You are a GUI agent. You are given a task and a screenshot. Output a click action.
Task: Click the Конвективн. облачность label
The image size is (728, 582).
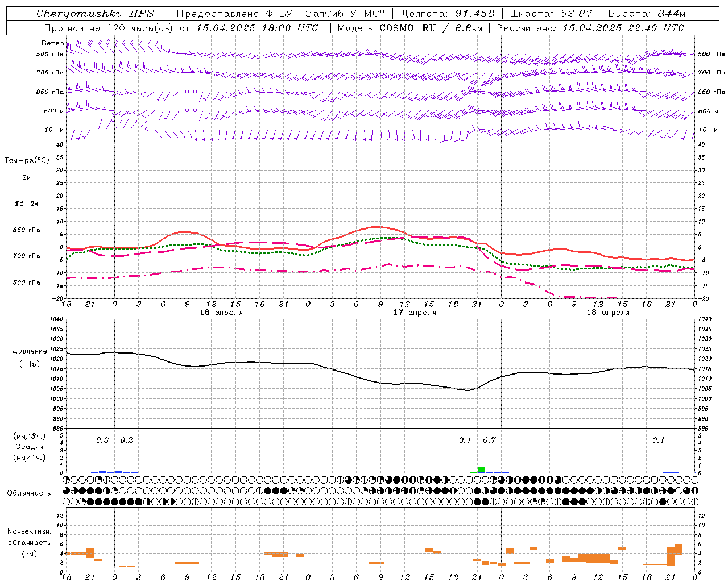click(x=30, y=537)
